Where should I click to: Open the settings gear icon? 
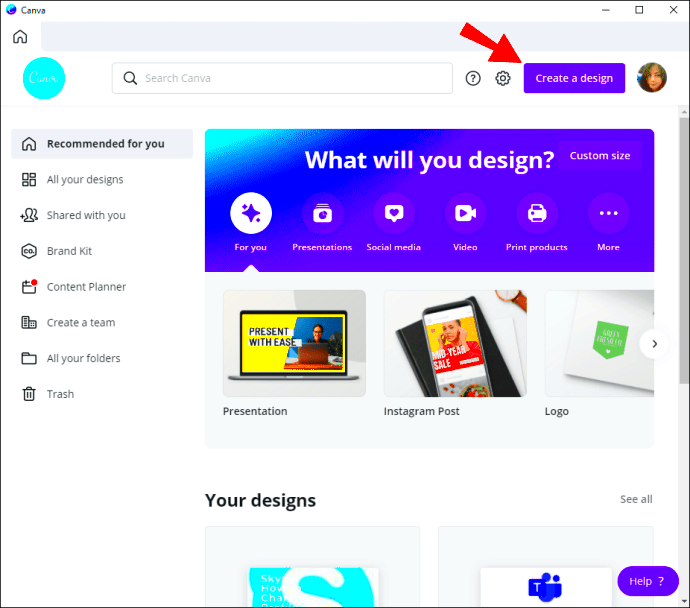[x=503, y=78]
